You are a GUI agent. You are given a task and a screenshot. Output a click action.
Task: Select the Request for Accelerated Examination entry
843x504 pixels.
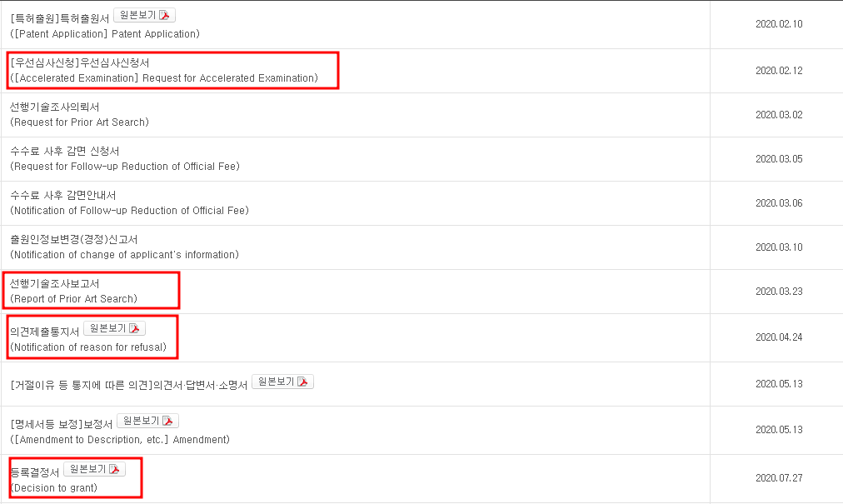(x=164, y=71)
